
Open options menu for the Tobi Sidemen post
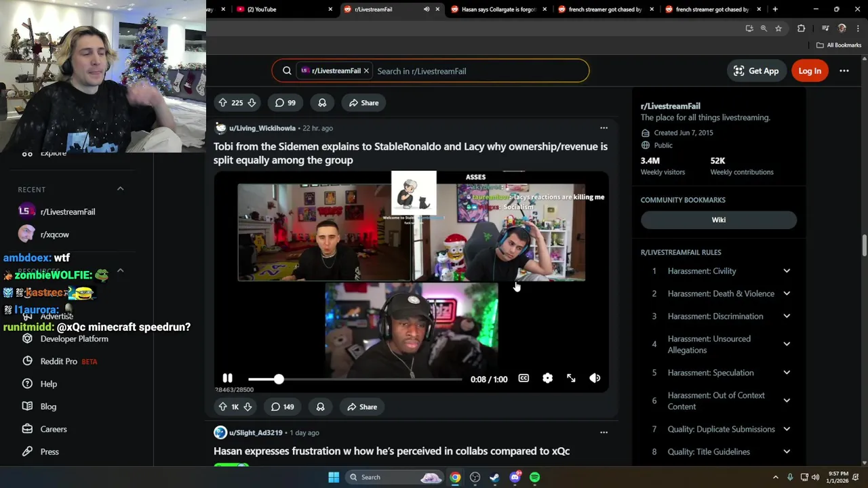click(604, 128)
